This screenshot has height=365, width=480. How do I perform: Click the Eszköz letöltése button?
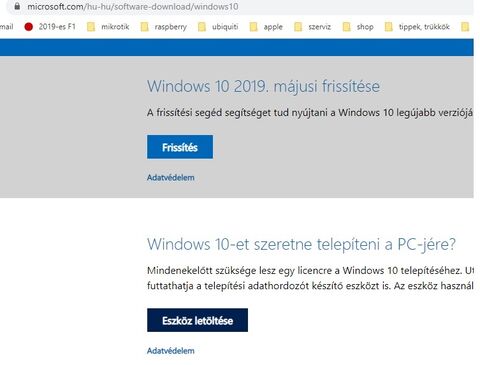click(x=197, y=320)
